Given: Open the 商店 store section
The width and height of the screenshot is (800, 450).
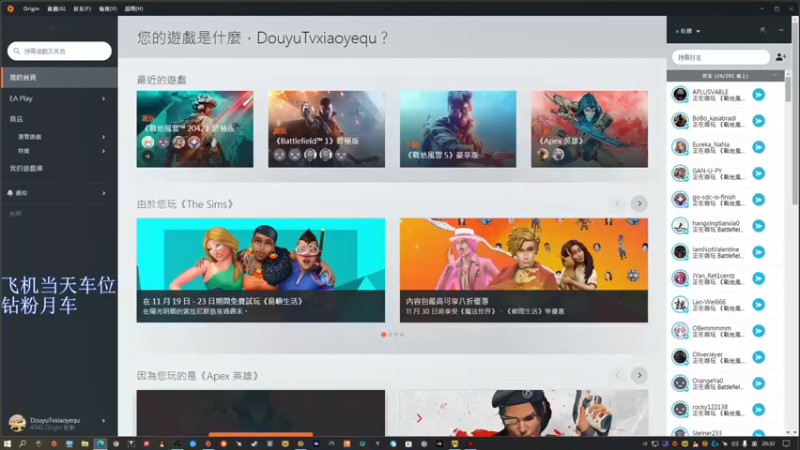Looking at the screenshot, I should (x=16, y=119).
